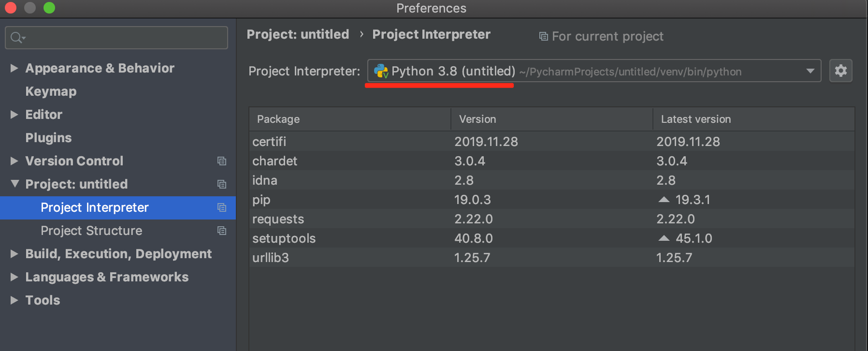Select Appearance & Behavior category

pyautogui.click(x=100, y=68)
